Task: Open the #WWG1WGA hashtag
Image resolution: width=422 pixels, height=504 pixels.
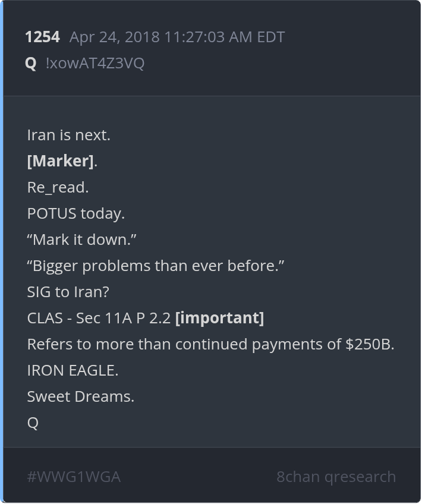Action: (x=74, y=477)
